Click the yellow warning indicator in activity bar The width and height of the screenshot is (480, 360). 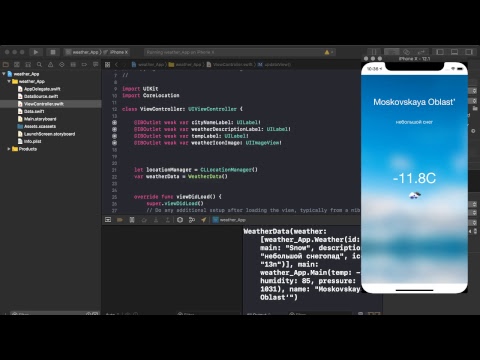coord(327,52)
